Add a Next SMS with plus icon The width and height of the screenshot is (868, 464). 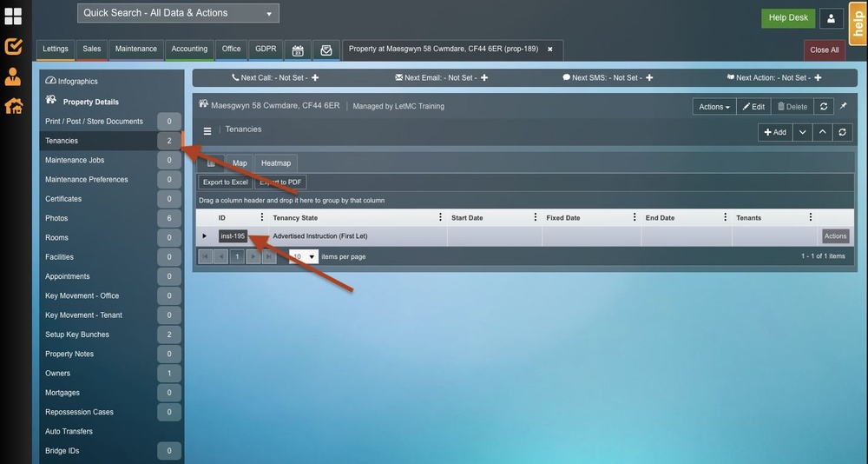pos(649,77)
